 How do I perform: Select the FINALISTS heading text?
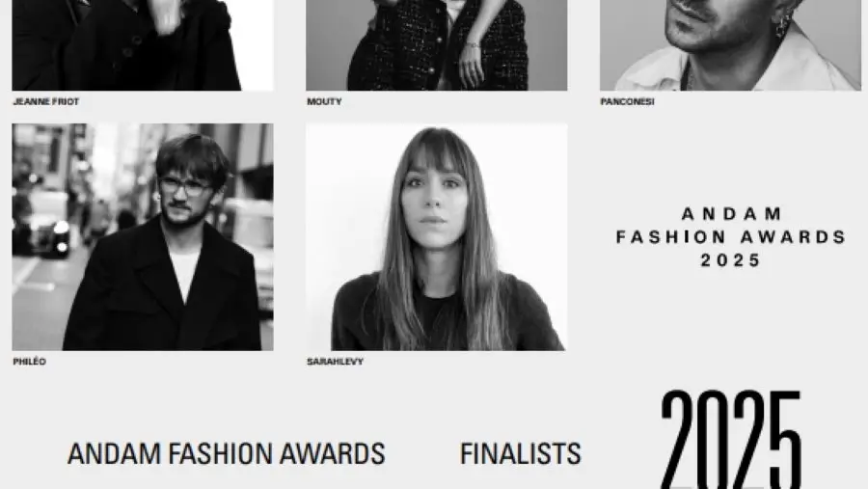[521, 453]
